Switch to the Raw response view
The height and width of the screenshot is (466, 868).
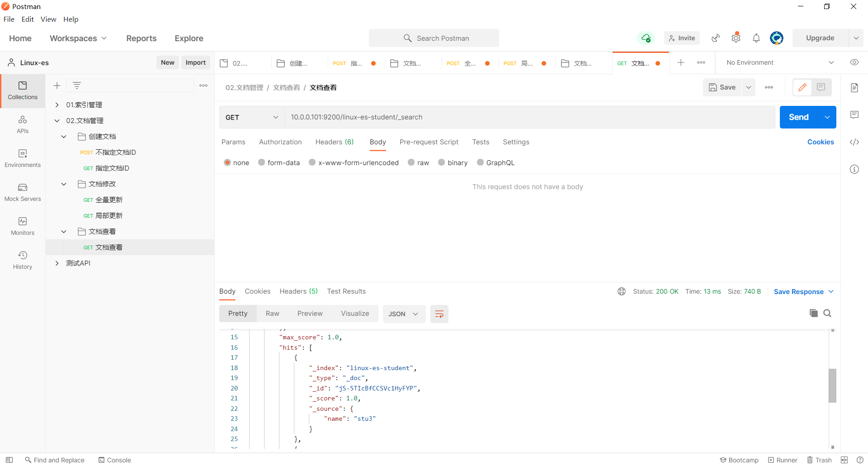coord(272,314)
